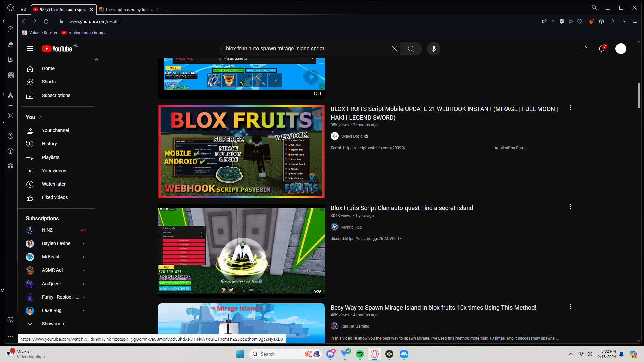Click the page vertical scrollbar
Image resolution: width=644 pixels, height=362 pixels.
[x=639, y=96]
